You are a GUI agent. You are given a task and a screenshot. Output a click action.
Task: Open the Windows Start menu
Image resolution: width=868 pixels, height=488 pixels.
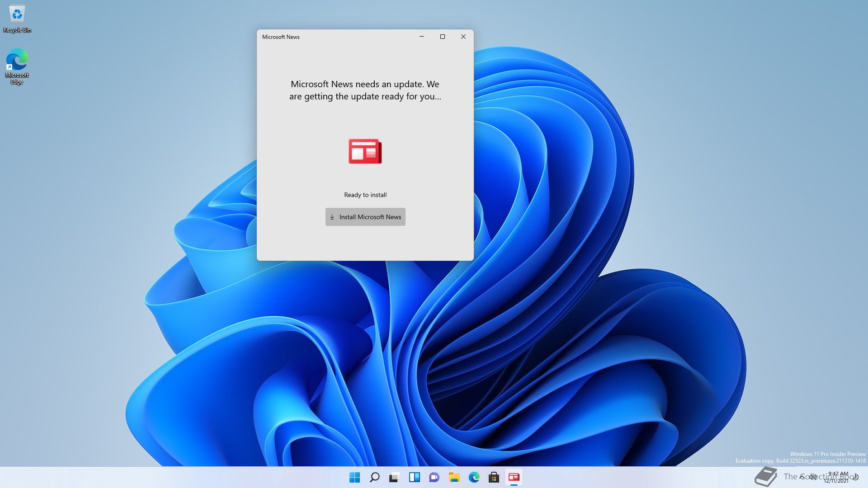[x=355, y=477]
